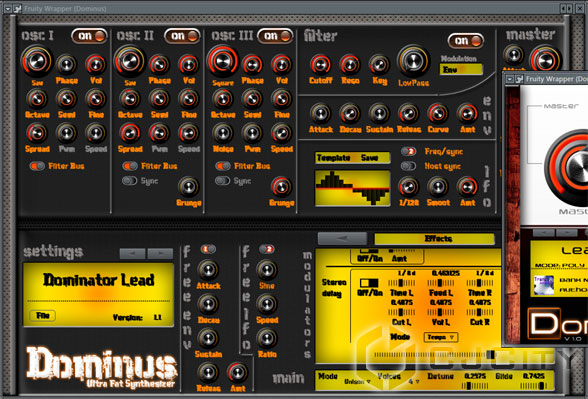The width and height of the screenshot is (588, 399).
Task: Click the OSC II Phase knob
Action: pyautogui.click(x=159, y=64)
